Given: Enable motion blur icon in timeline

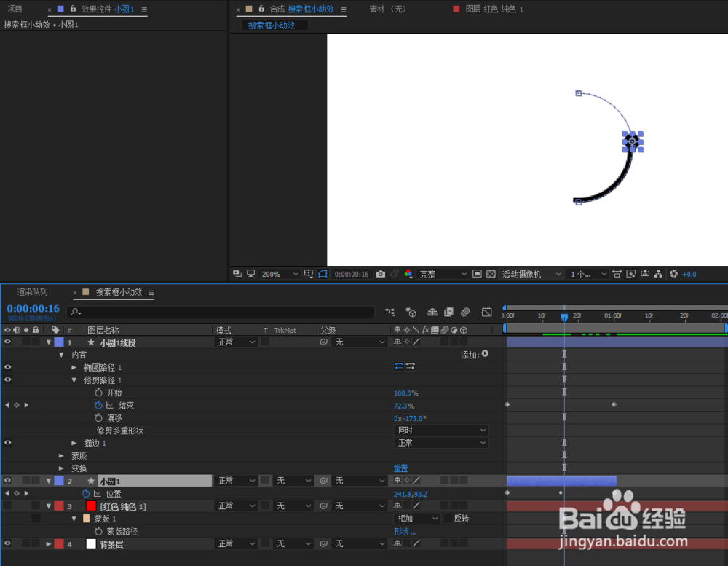Looking at the screenshot, I should click(x=465, y=312).
